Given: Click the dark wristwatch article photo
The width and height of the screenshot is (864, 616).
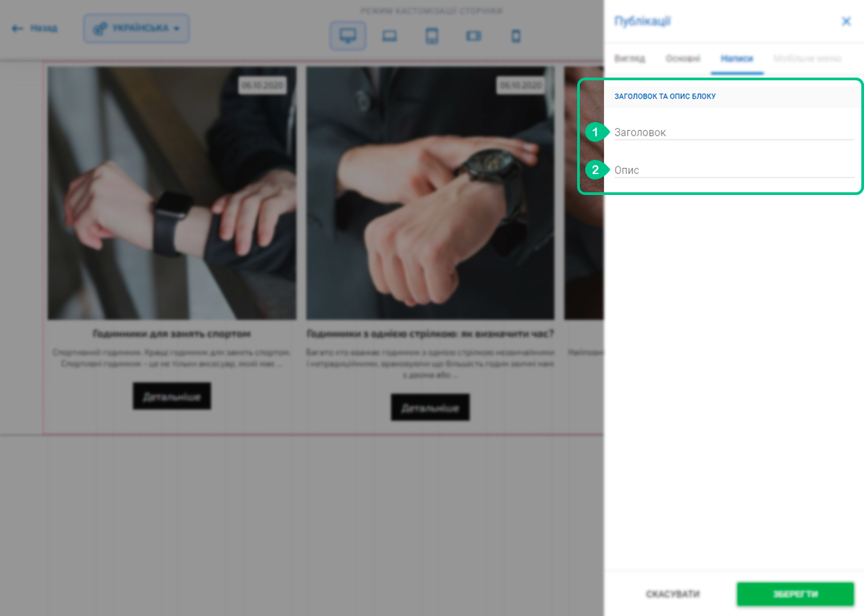Looking at the screenshot, I should pos(431,193).
